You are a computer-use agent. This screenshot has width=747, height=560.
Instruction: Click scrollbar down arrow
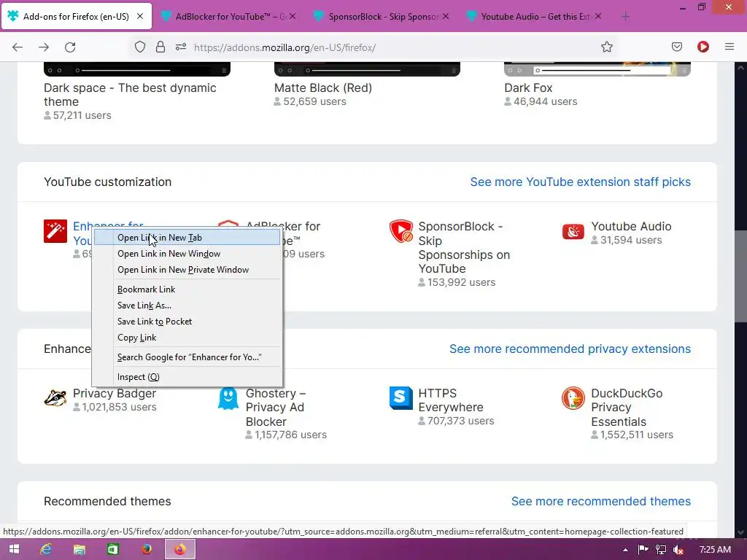741,532
